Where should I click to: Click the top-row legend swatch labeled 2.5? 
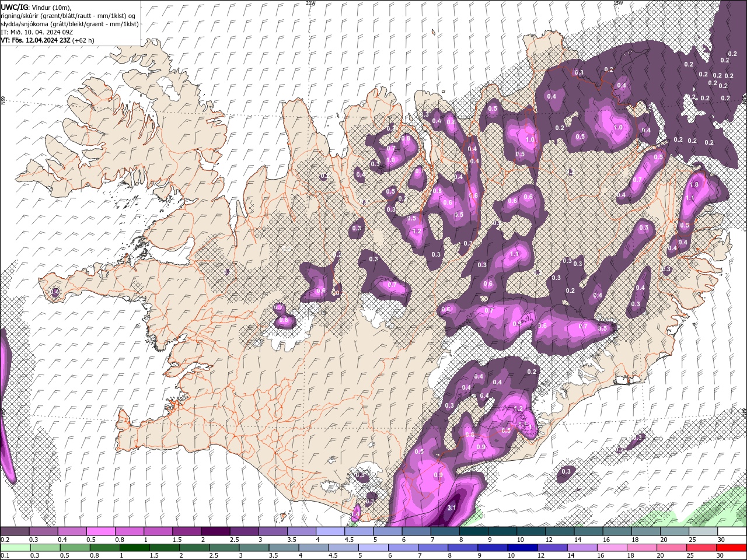244,531
